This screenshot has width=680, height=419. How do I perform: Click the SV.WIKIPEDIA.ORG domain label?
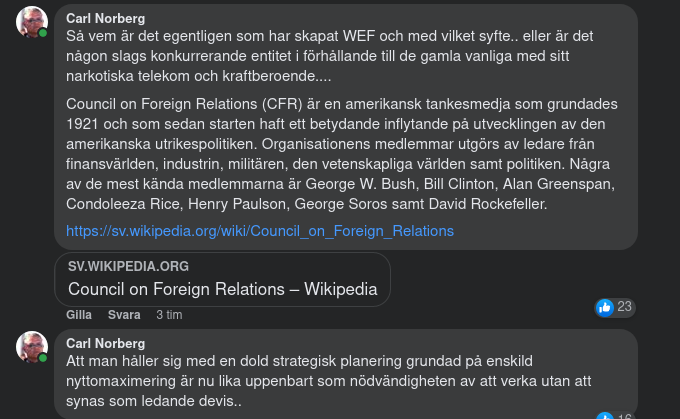[x=127, y=266]
